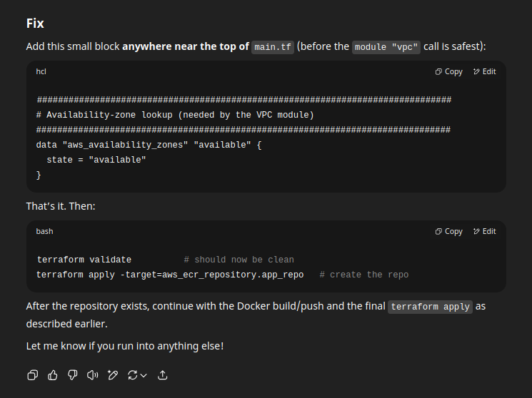The width and height of the screenshot is (532, 398).
Task: Click the bash language label
Action: (44, 231)
